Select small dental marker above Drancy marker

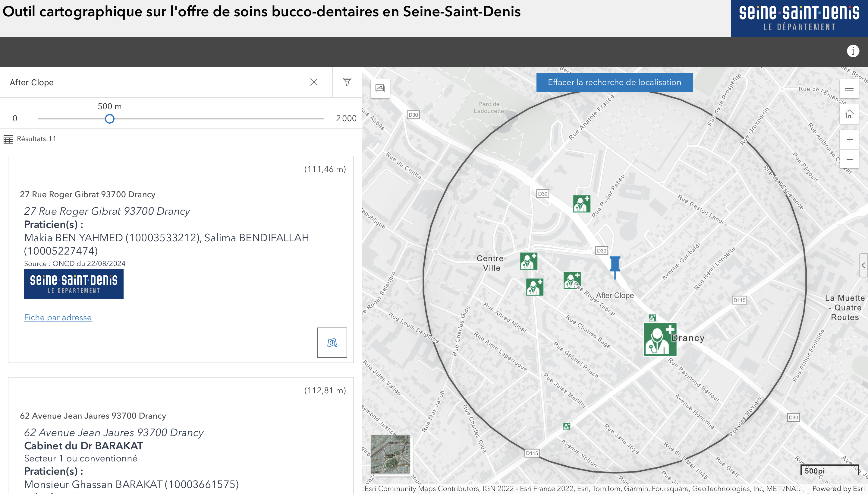tap(652, 318)
